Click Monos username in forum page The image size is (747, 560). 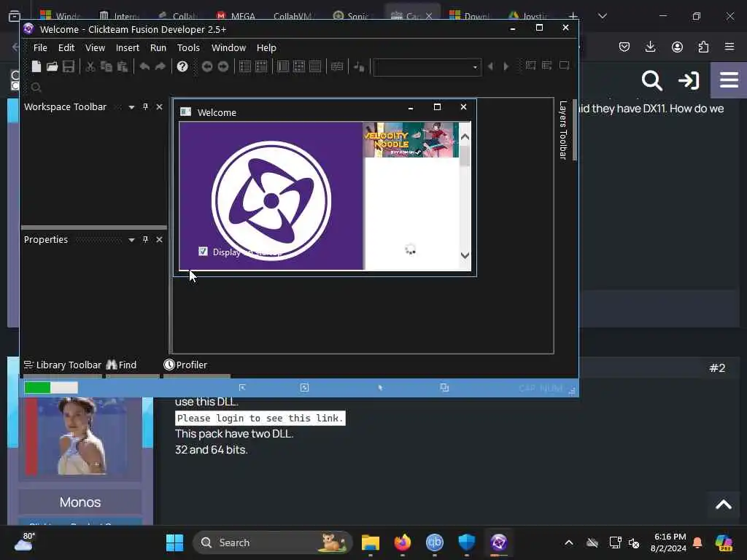pos(80,502)
